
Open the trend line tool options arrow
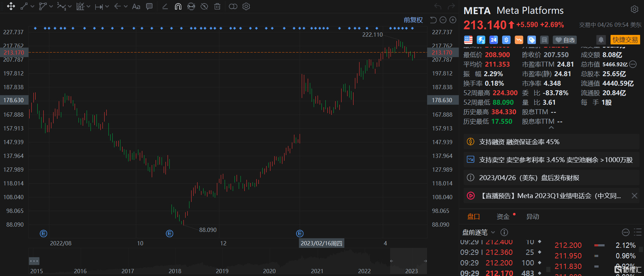[32, 6]
